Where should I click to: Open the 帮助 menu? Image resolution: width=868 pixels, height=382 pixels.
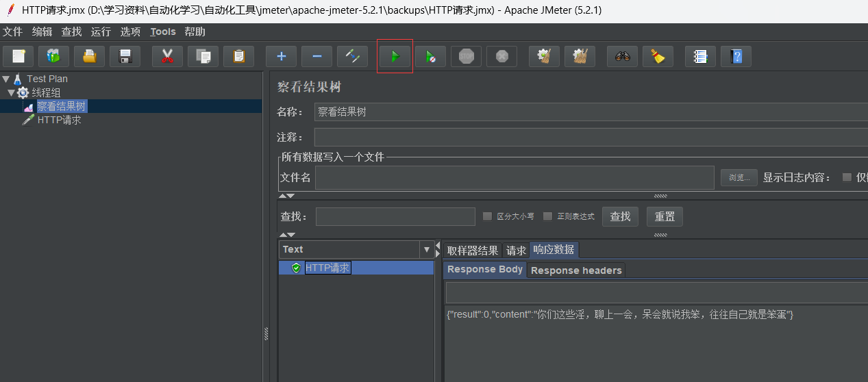(195, 31)
